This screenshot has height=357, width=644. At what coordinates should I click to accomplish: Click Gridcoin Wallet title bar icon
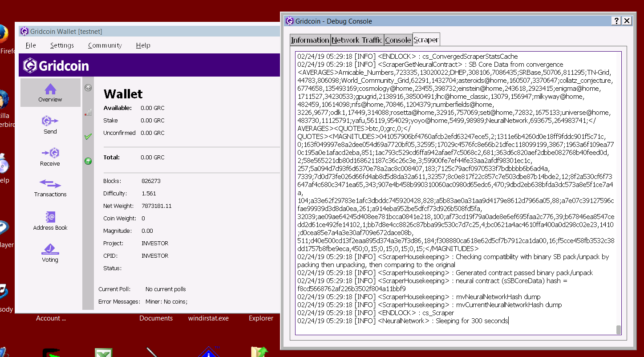pyautogui.click(x=24, y=31)
